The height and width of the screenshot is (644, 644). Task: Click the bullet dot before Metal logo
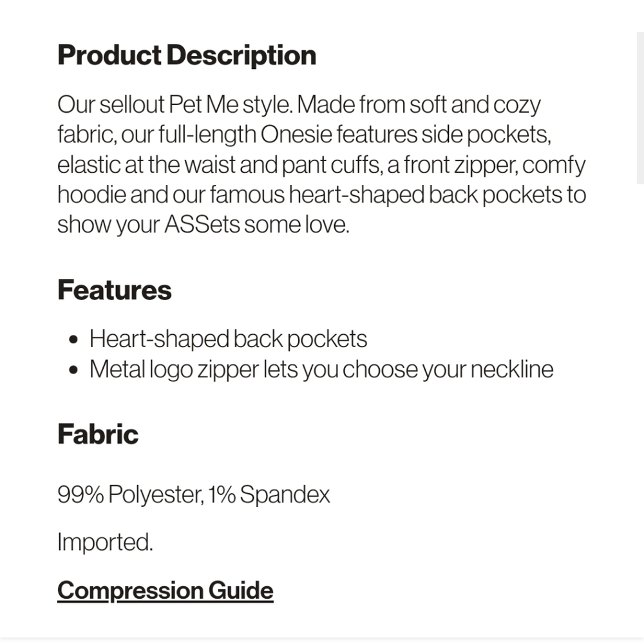(x=73, y=370)
